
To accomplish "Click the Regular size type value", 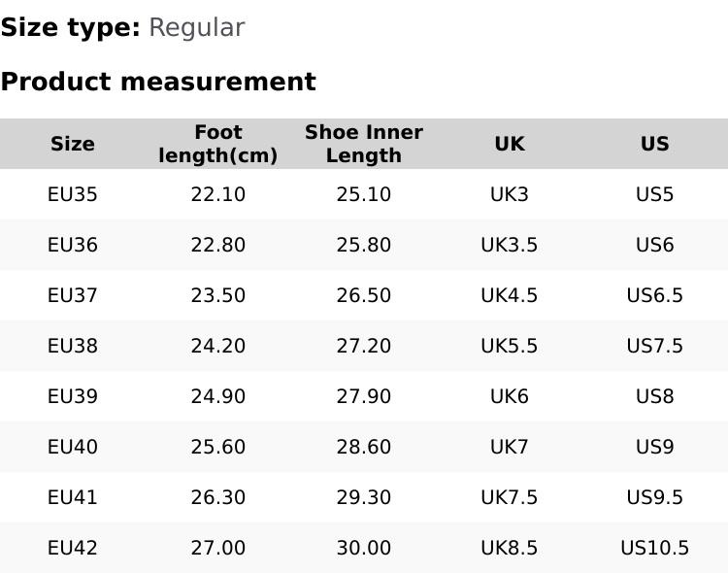I will tap(196, 28).
